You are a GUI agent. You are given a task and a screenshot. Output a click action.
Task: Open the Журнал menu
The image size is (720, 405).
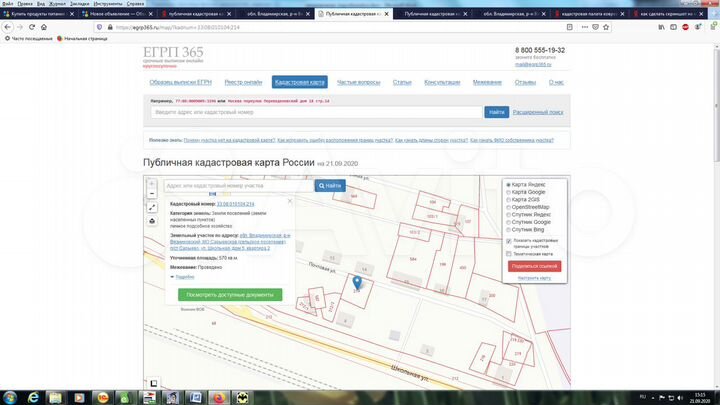[x=57, y=3]
